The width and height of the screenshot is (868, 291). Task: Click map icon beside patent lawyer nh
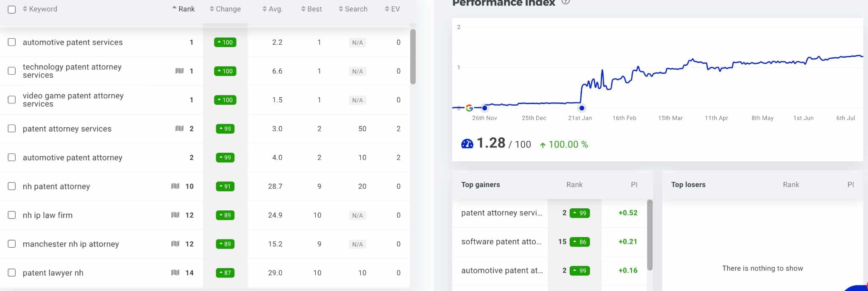coord(175,273)
